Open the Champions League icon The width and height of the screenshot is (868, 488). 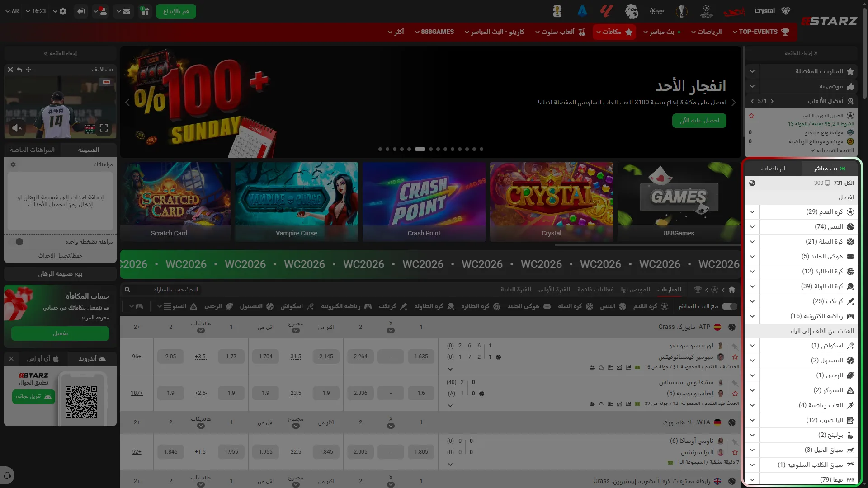coord(706,11)
